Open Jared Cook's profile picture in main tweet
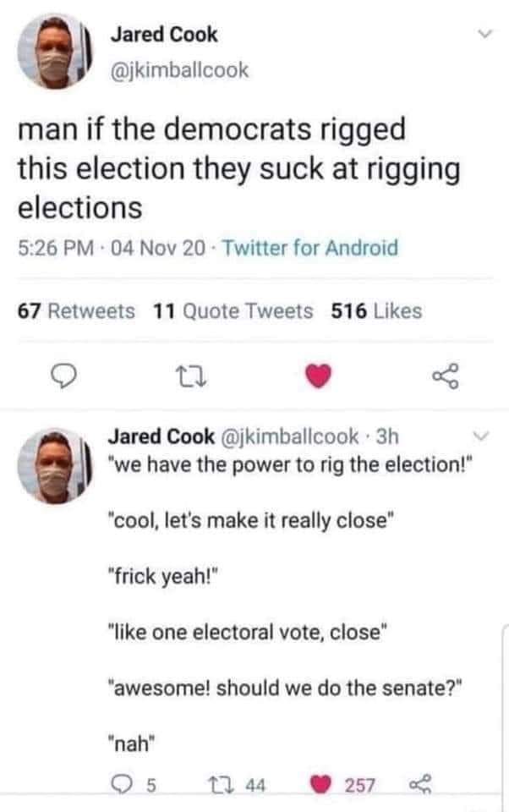Screen dimensions: 509x812 (55, 52)
